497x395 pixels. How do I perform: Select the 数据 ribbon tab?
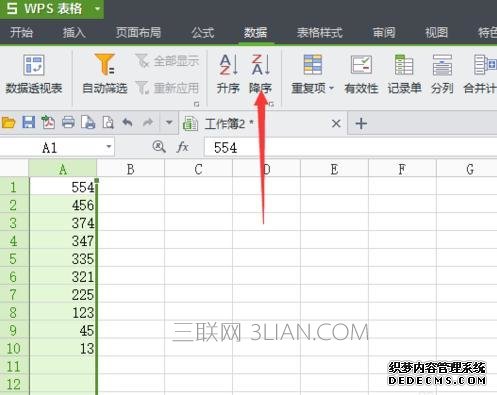click(x=256, y=33)
